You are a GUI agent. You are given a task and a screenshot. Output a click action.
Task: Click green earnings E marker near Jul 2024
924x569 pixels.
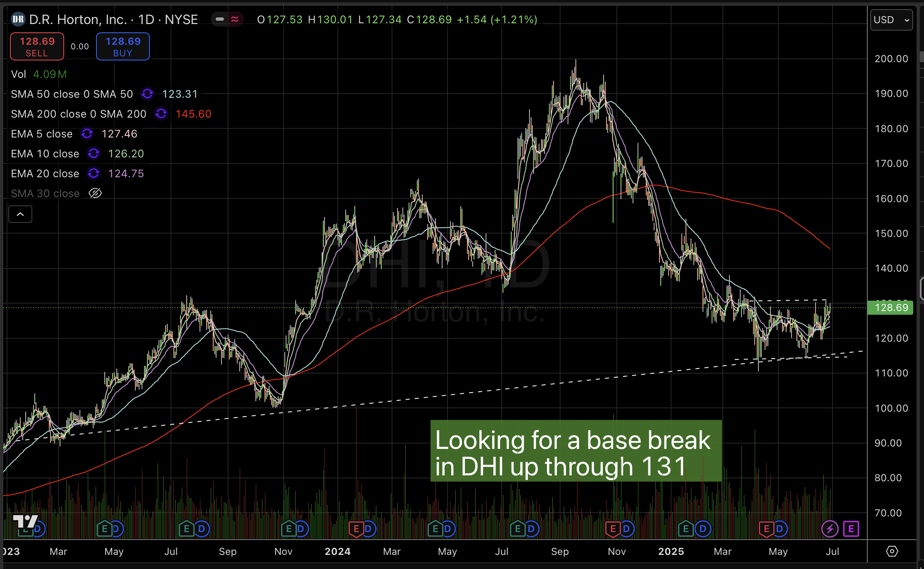[517, 529]
